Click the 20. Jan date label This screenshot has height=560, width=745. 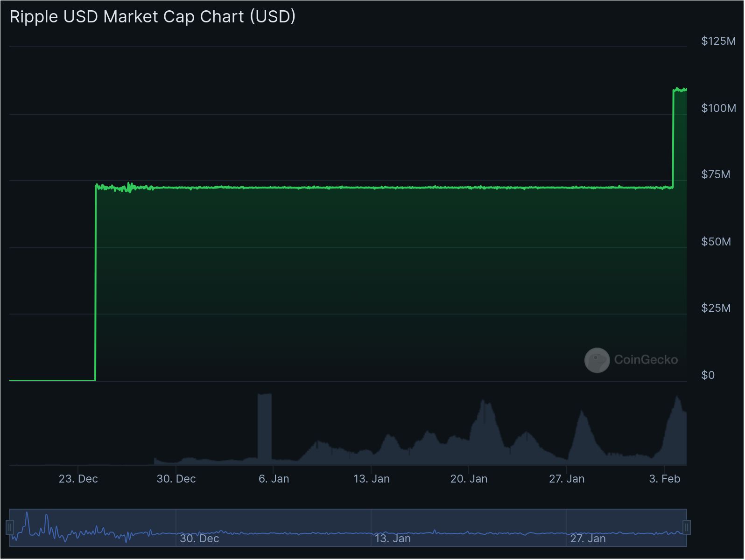[469, 479]
